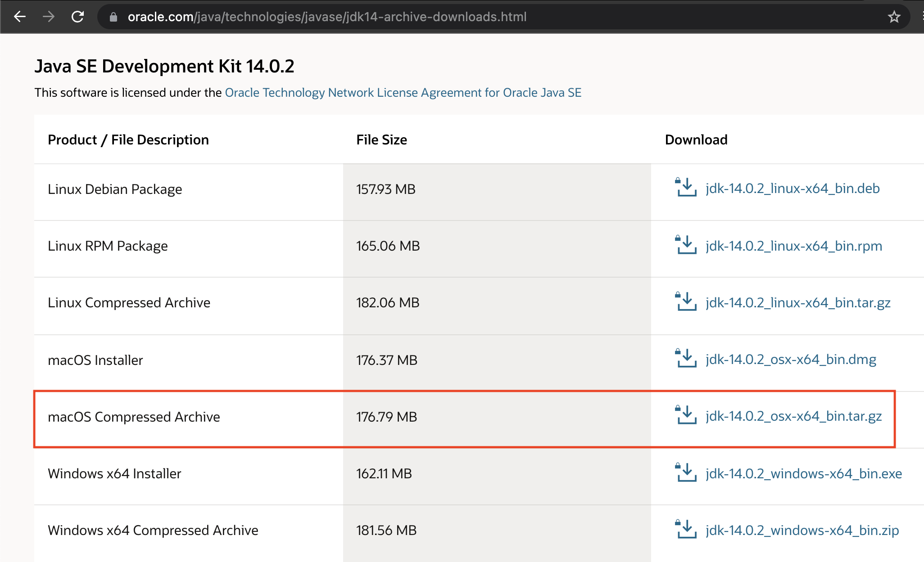Viewport: 924px width, 562px height.
Task: Click download icon for Linux RPM Package
Action: click(686, 245)
